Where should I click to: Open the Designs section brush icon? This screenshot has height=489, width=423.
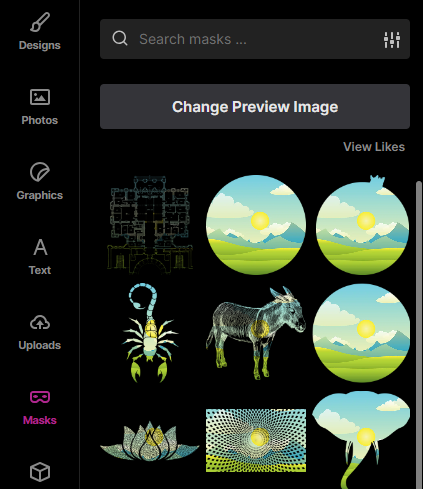tap(40, 22)
